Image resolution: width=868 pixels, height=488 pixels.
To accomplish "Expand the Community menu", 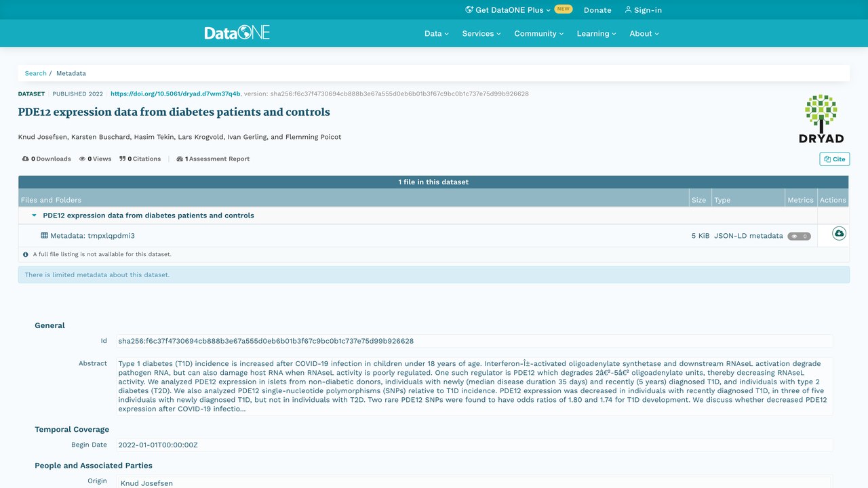I will (539, 33).
